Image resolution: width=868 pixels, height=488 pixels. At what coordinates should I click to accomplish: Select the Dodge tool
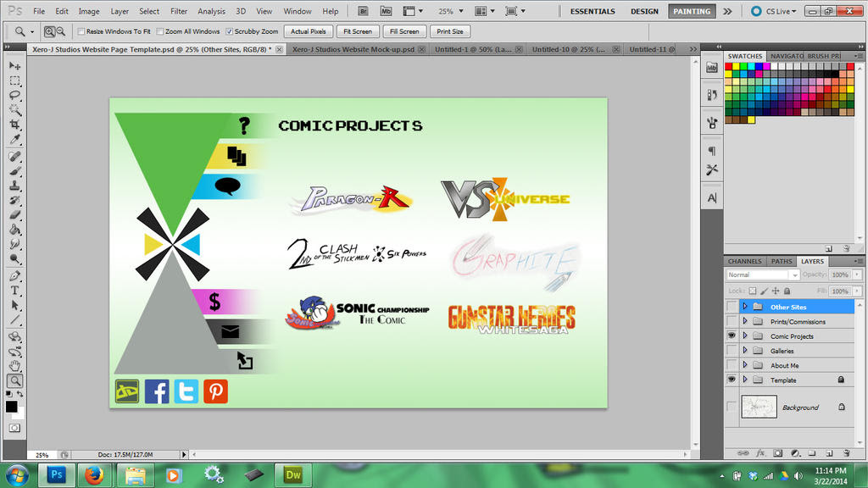coord(15,258)
